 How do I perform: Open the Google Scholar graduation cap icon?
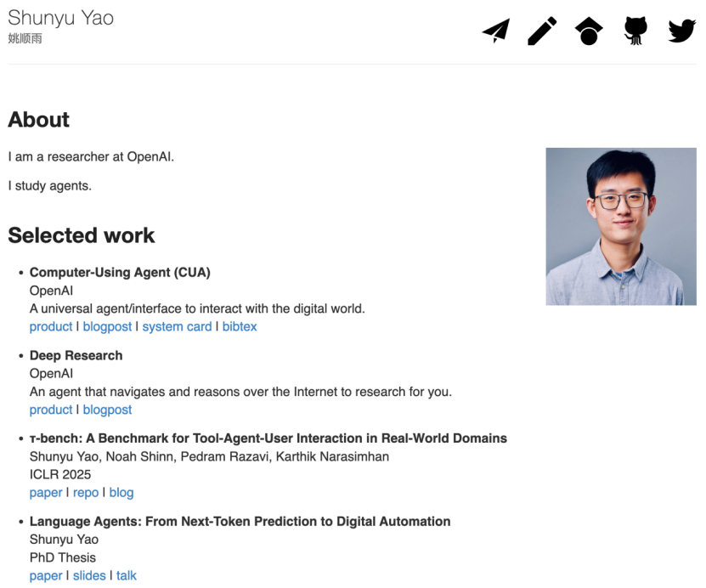(x=589, y=31)
